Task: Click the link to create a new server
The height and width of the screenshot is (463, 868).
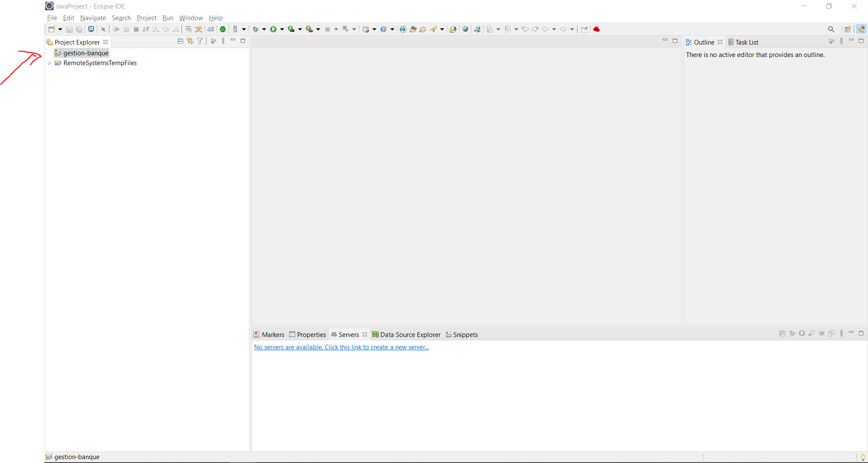Action: click(x=342, y=347)
